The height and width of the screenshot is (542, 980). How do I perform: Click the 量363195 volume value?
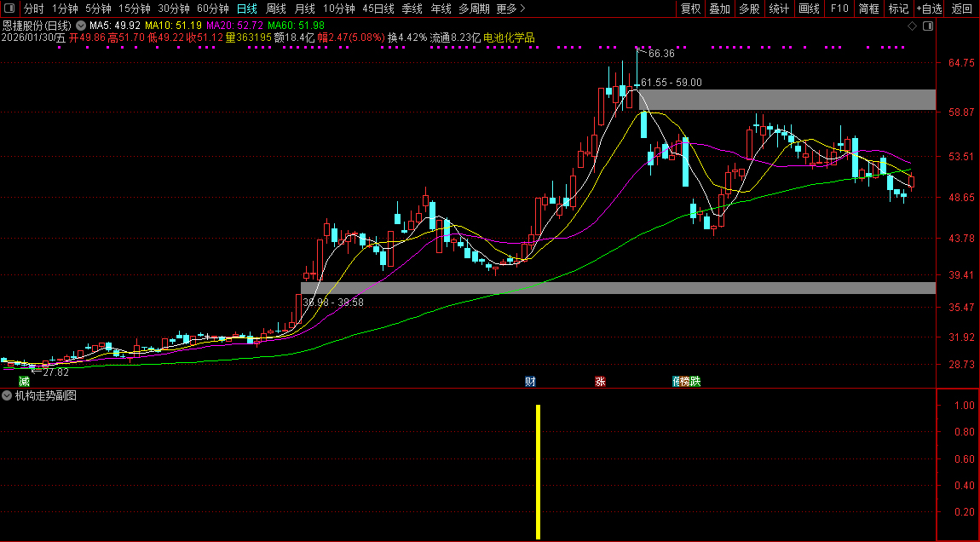pyautogui.click(x=249, y=37)
